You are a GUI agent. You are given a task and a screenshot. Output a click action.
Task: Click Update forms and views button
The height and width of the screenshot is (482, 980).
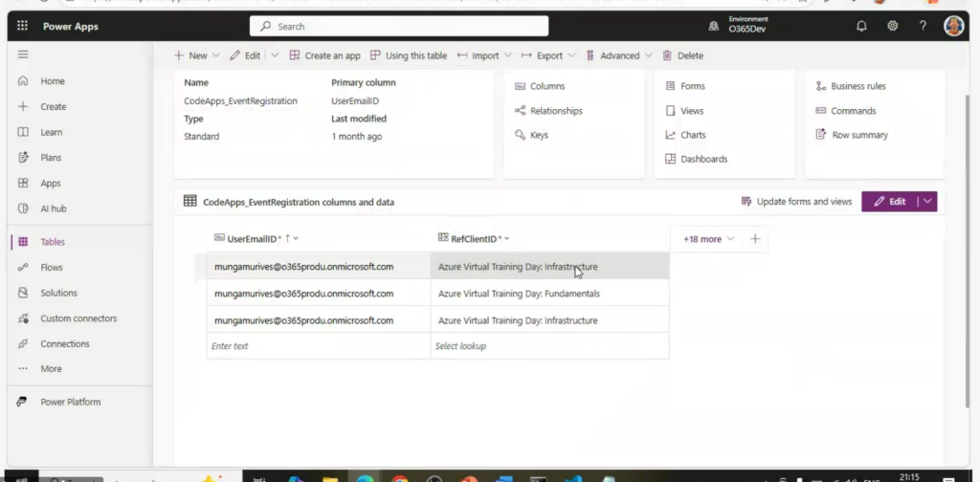796,202
